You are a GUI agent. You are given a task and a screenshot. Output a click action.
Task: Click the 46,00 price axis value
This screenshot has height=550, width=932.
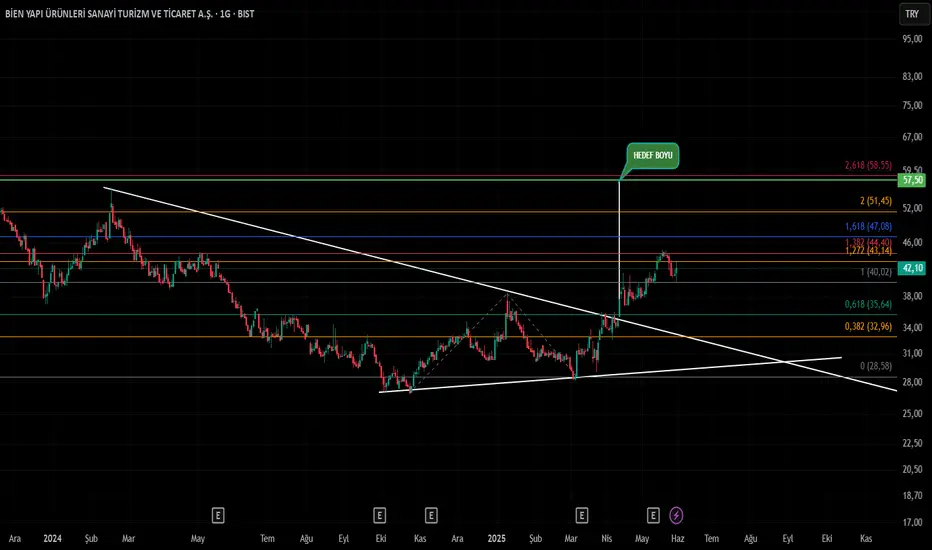click(x=912, y=243)
